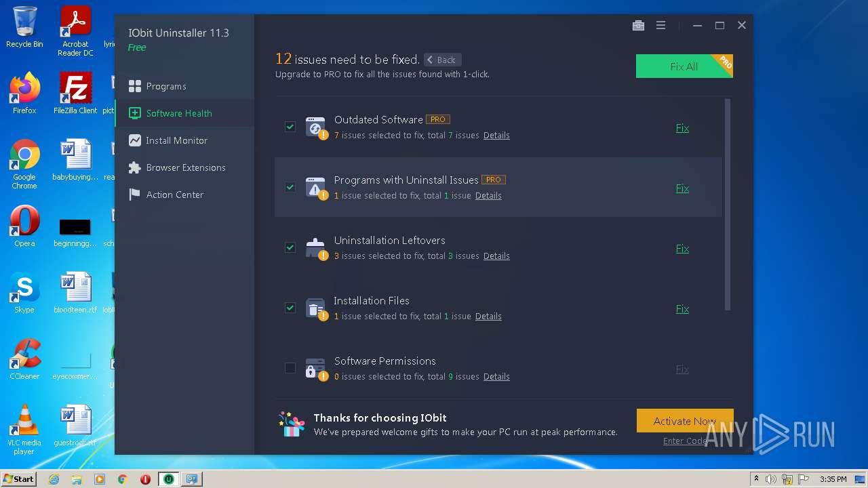Click the media player taskbar icon

pos(100,479)
